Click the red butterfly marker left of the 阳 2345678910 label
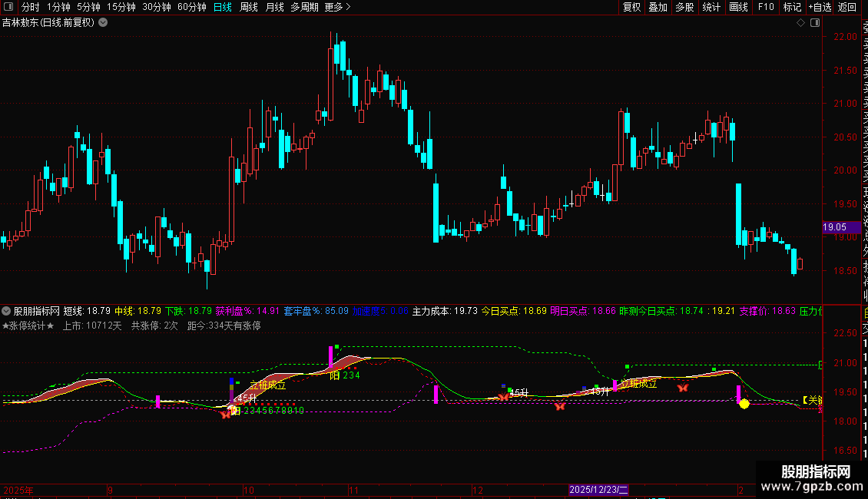 point(225,415)
